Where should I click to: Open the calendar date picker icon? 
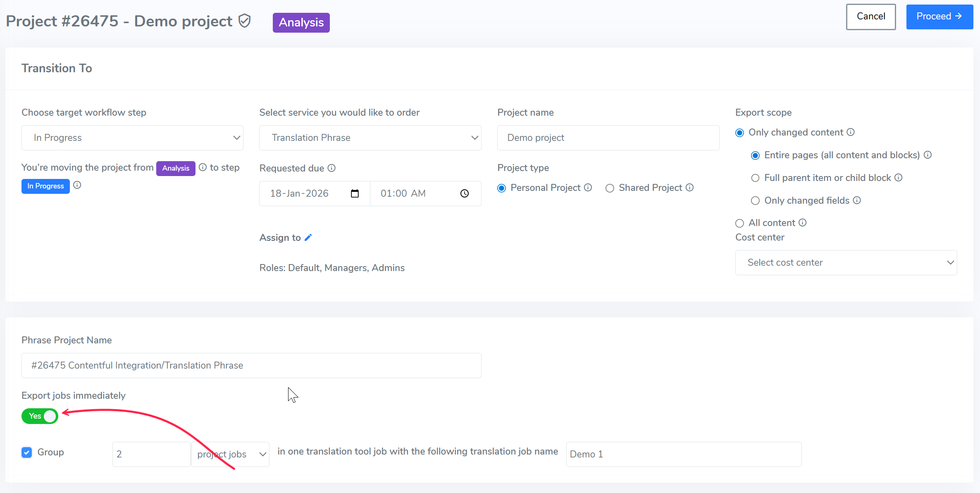point(355,193)
